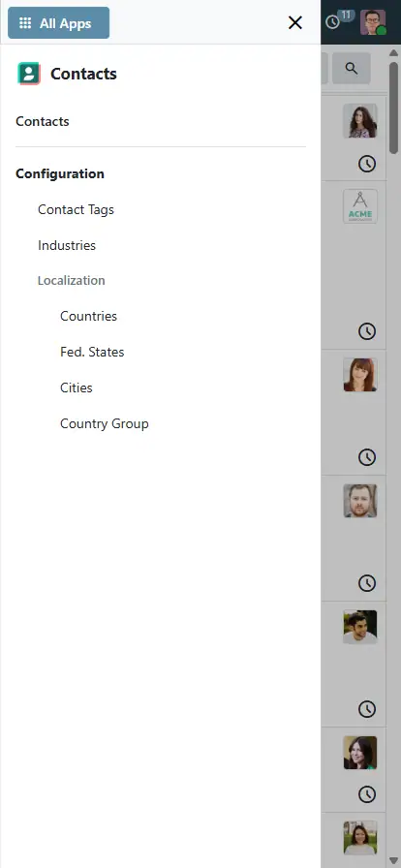Select the Localization submenu heading
The height and width of the screenshot is (868, 401).
tap(72, 281)
